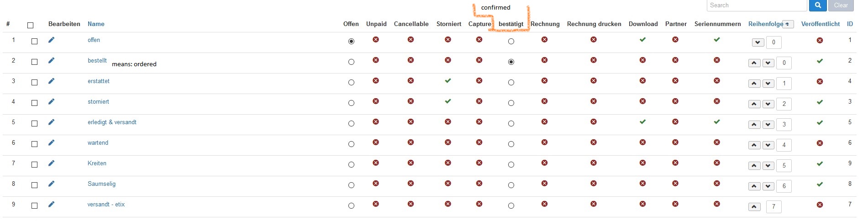The height and width of the screenshot is (221, 868).
Task: Click the green Download checkmark in 'offen' row
Action: pyautogui.click(x=642, y=40)
